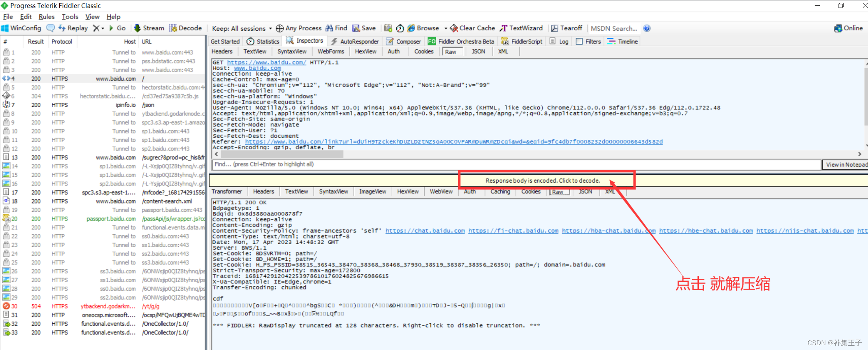Open the Rules menu

coord(46,17)
